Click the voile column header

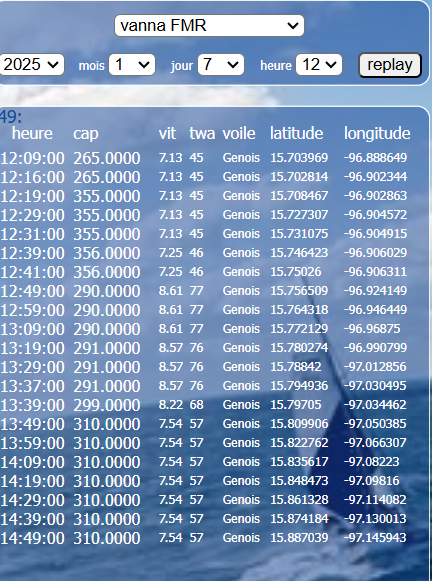pyautogui.click(x=239, y=133)
